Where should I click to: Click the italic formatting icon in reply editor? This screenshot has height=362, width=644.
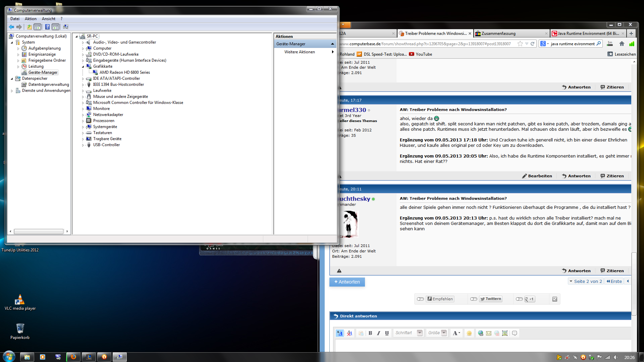[379, 333]
